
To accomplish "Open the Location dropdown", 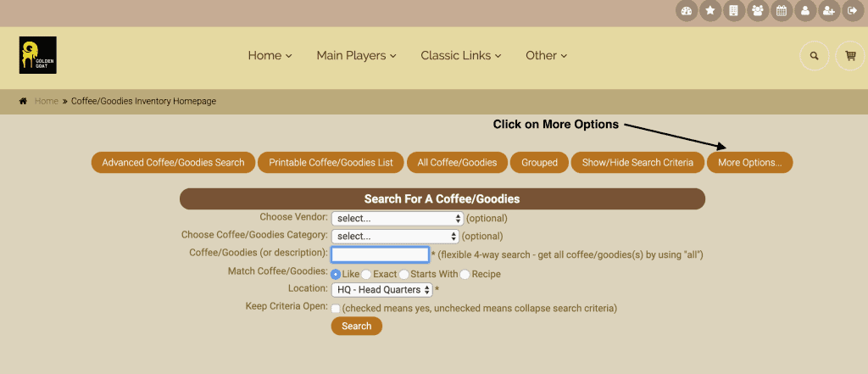I will (381, 290).
